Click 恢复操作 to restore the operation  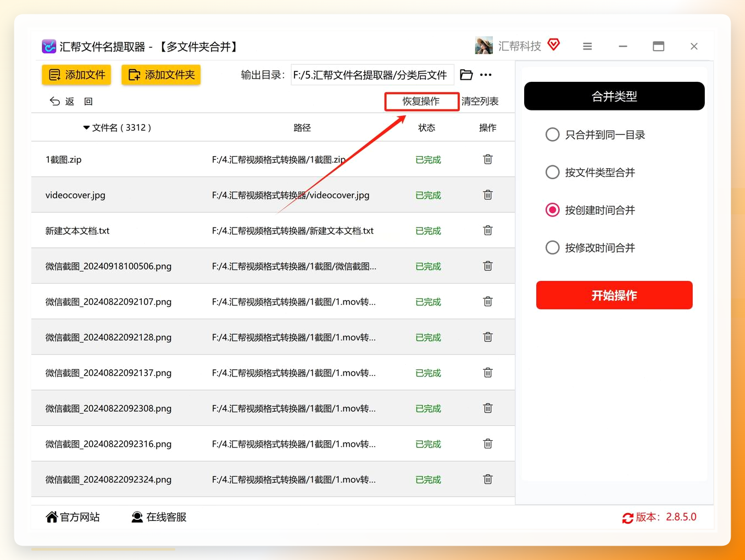pos(421,101)
